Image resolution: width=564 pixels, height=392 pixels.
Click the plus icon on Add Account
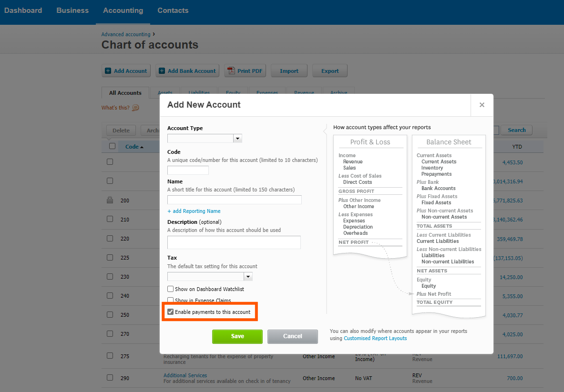pos(108,71)
